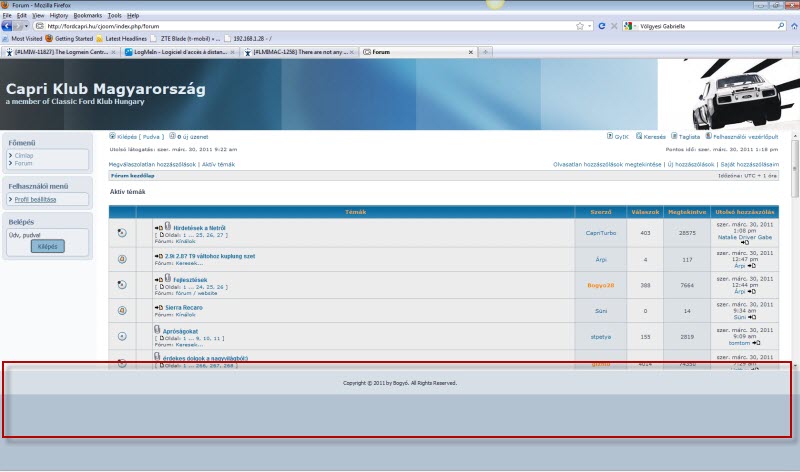Switch to the LogMeIn Logiciel browser tab
Image resolution: width=800 pixels, height=472 pixels.
pos(180,50)
